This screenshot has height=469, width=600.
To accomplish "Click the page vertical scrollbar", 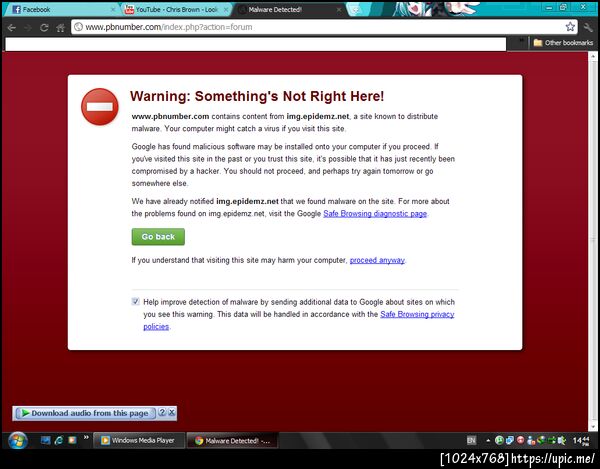I will coord(593,241).
